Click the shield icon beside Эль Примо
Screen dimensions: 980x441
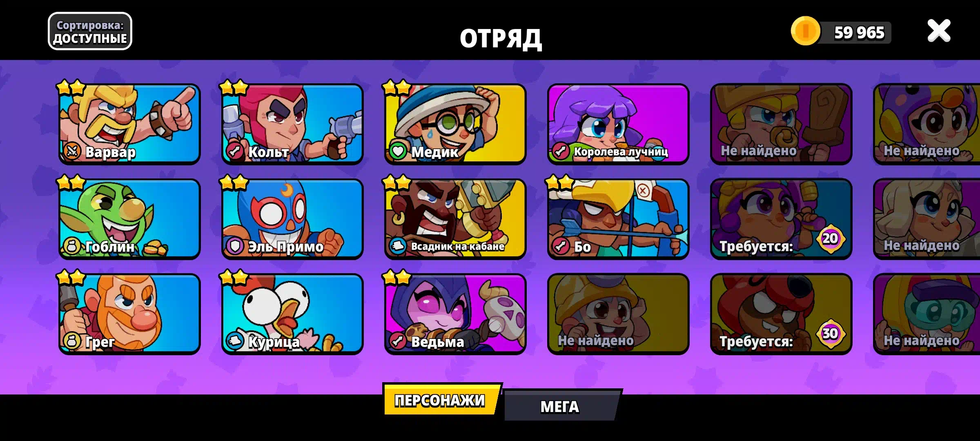click(x=235, y=246)
